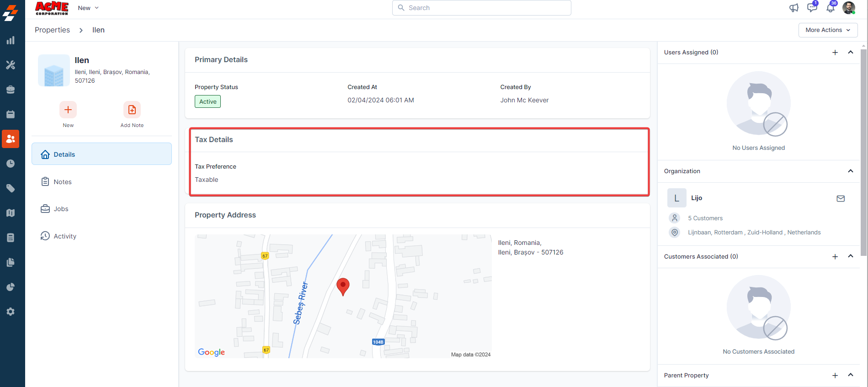Open the settings gear in sidebar

(11, 312)
